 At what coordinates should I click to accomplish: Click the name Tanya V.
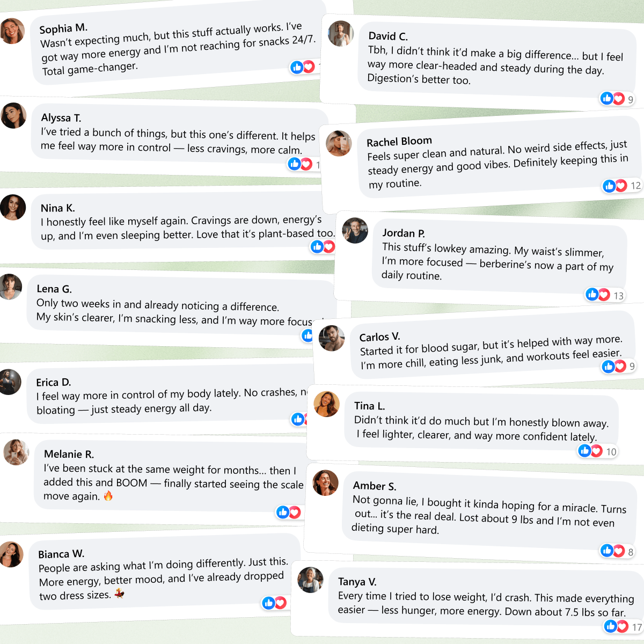(357, 581)
